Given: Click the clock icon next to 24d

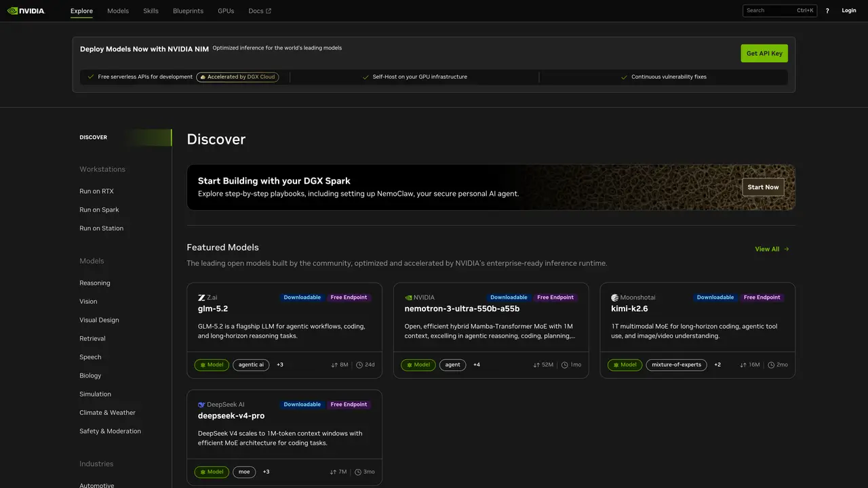Looking at the screenshot, I should tap(359, 365).
